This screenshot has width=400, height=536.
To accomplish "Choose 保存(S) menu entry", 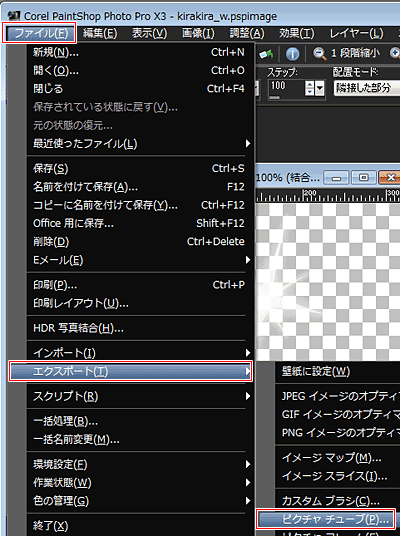I will [139, 169].
